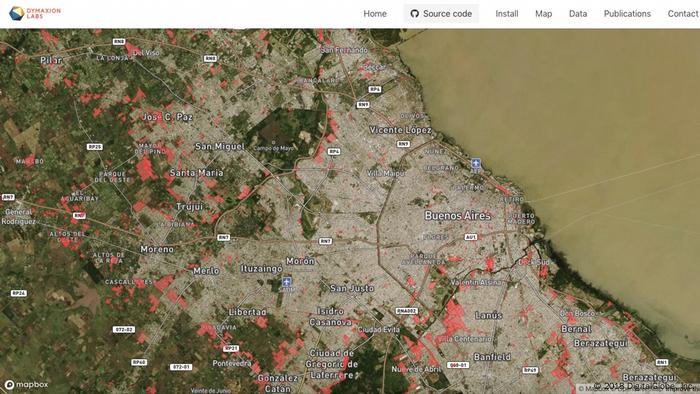Click the airport icon near Ituzaingó
Screen dimensions: 700x394
pyautogui.click(x=287, y=282)
